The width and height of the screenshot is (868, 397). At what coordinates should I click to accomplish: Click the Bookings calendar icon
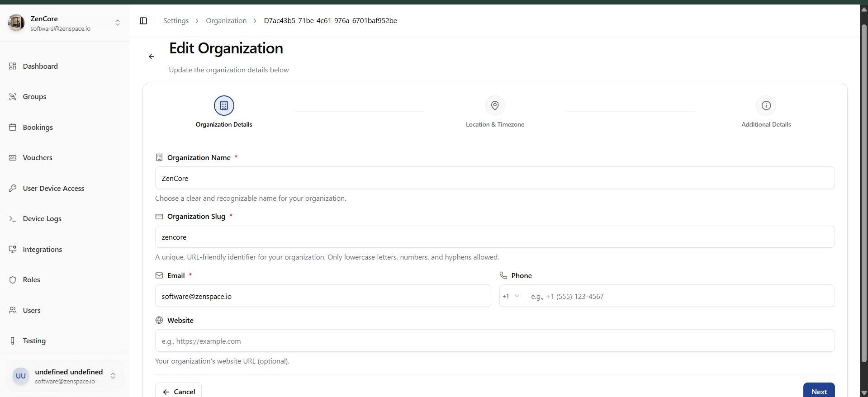[13, 127]
